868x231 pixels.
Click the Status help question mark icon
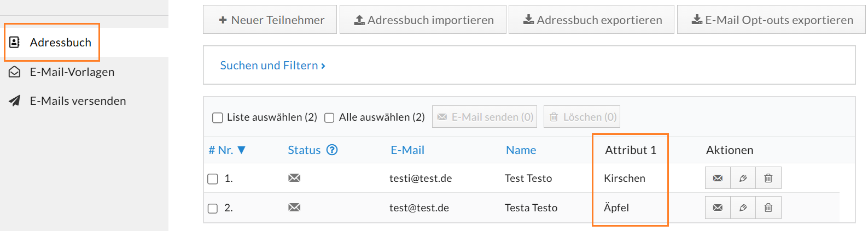332,150
